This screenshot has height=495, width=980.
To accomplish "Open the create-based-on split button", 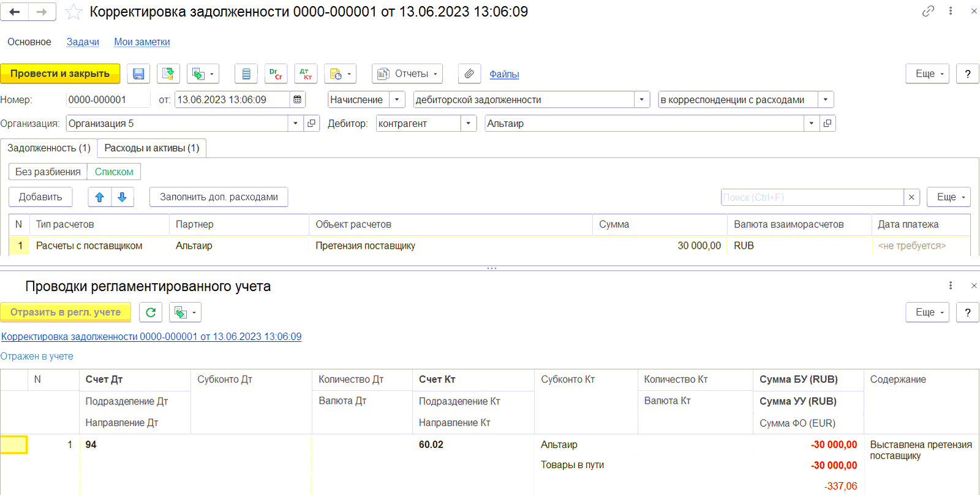I will pos(203,74).
